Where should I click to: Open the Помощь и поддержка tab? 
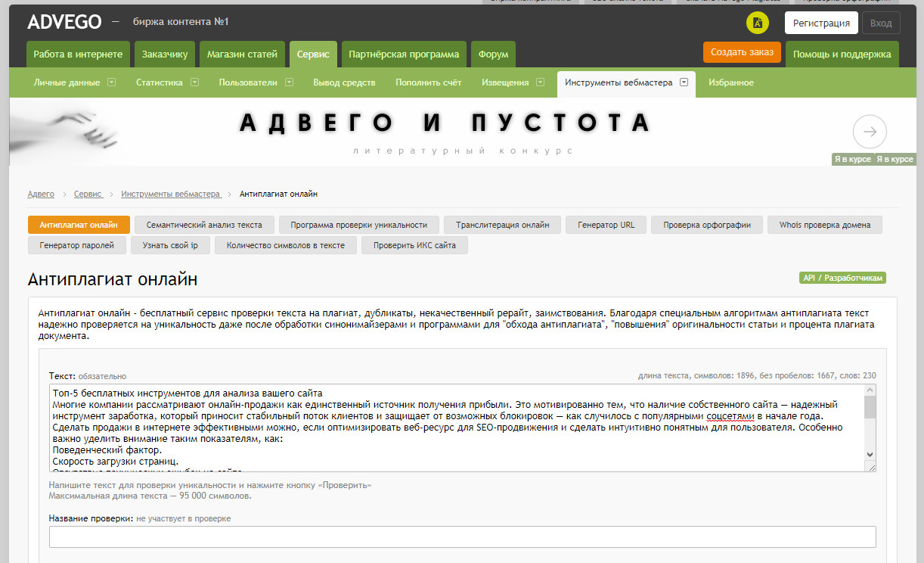click(x=842, y=54)
